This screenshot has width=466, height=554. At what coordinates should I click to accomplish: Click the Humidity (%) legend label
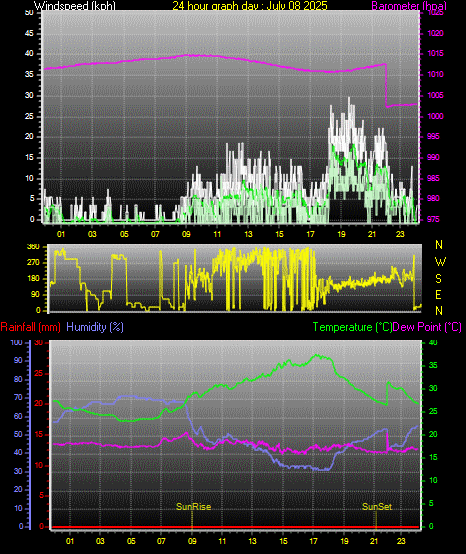pyautogui.click(x=95, y=327)
